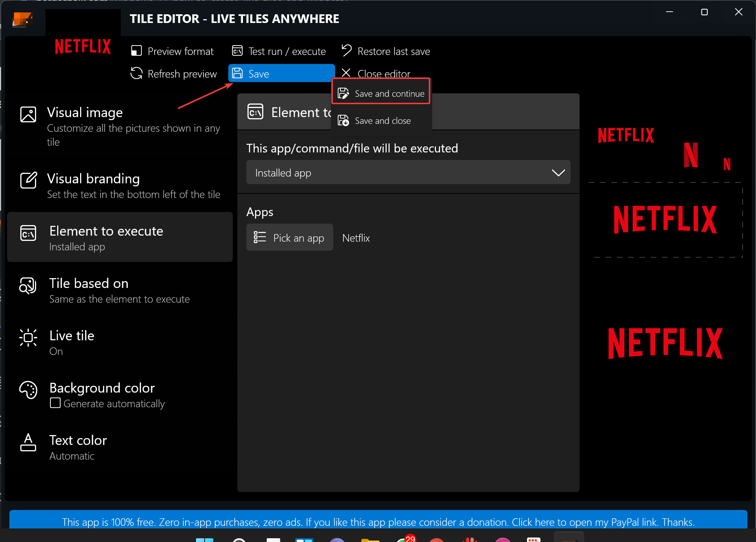Click the Element to execute sidebar console icon
The image size is (756, 542).
click(28, 233)
